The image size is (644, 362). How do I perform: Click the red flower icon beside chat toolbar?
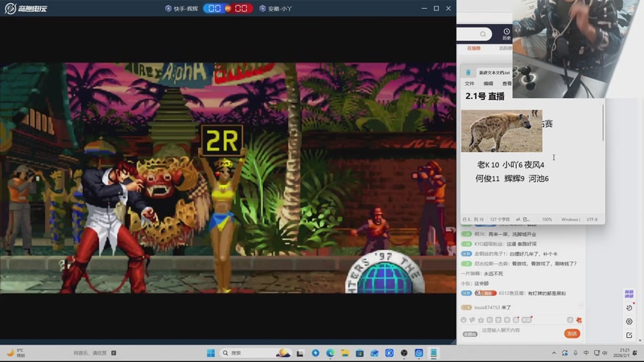[x=579, y=320]
